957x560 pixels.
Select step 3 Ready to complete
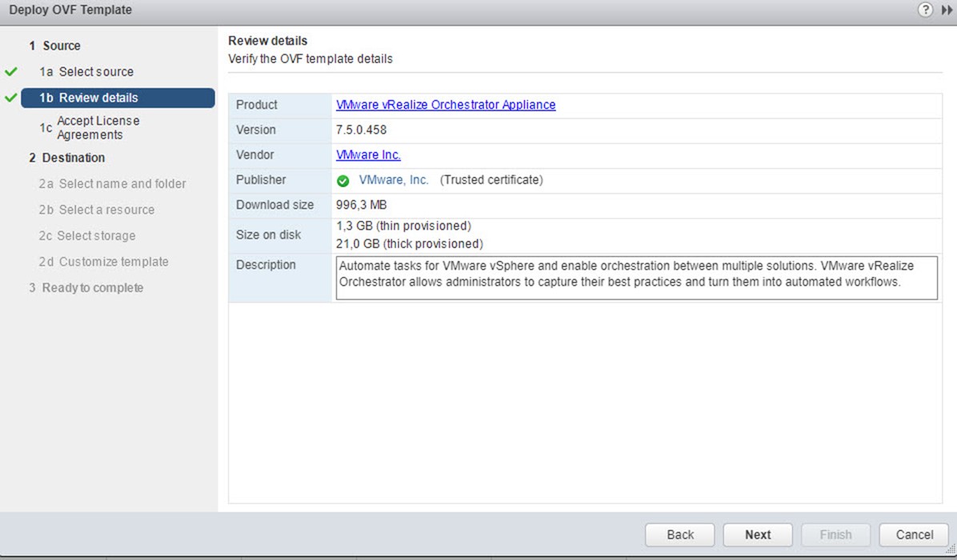coord(86,288)
